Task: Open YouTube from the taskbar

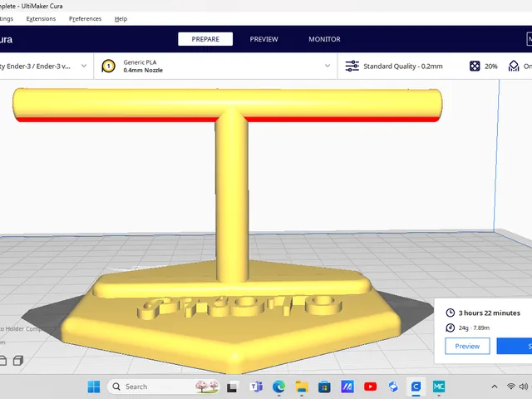Action: [370, 387]
